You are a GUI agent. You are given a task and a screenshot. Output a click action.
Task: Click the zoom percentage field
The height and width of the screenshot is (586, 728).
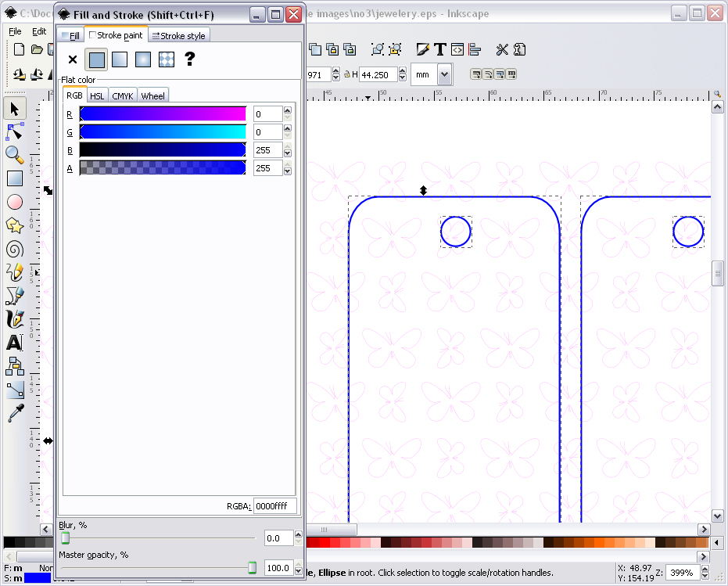(683, 573)
